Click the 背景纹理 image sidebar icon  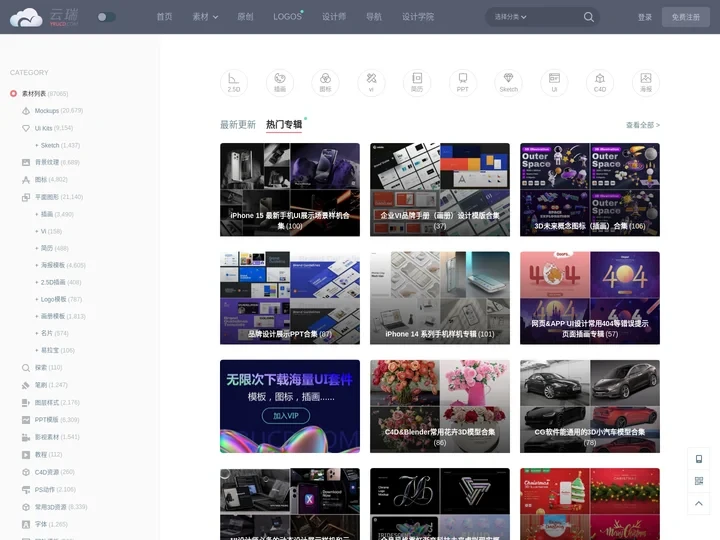click(26, 162)
